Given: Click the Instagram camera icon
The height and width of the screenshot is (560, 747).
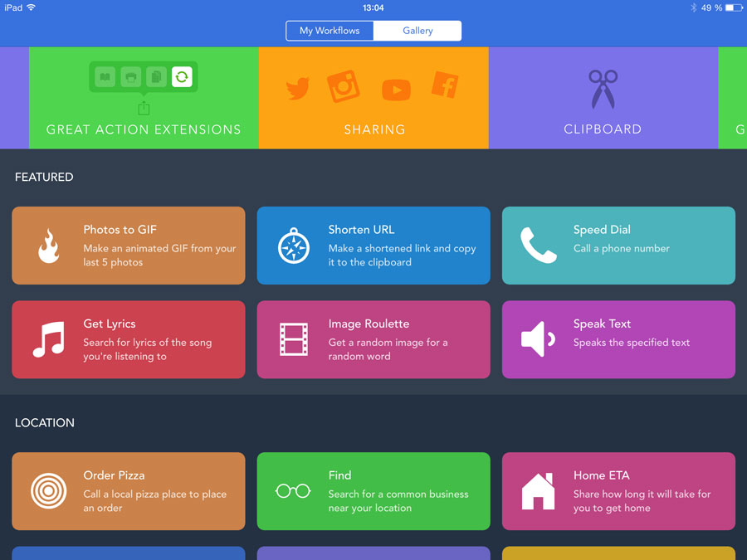Looking at the screenshot, I should [x=343, y=86].
